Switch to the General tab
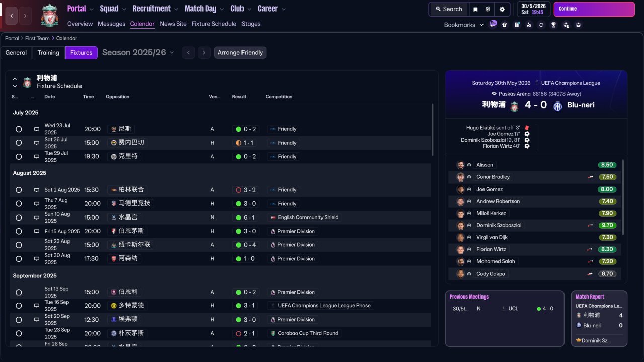The height and width of the screenshot is (362, 644). 16,53
